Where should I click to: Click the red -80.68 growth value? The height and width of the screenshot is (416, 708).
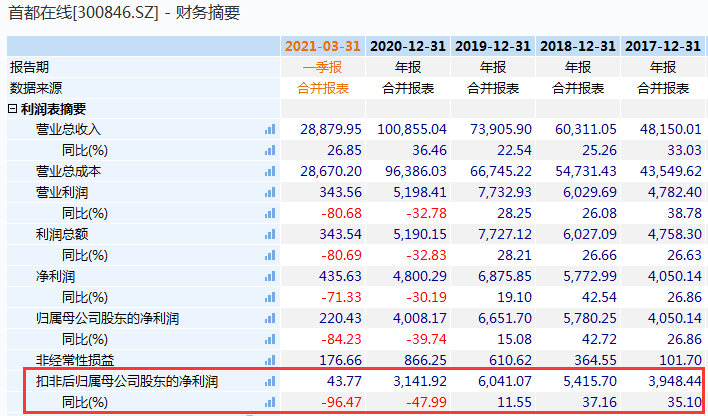click(341, 213)
